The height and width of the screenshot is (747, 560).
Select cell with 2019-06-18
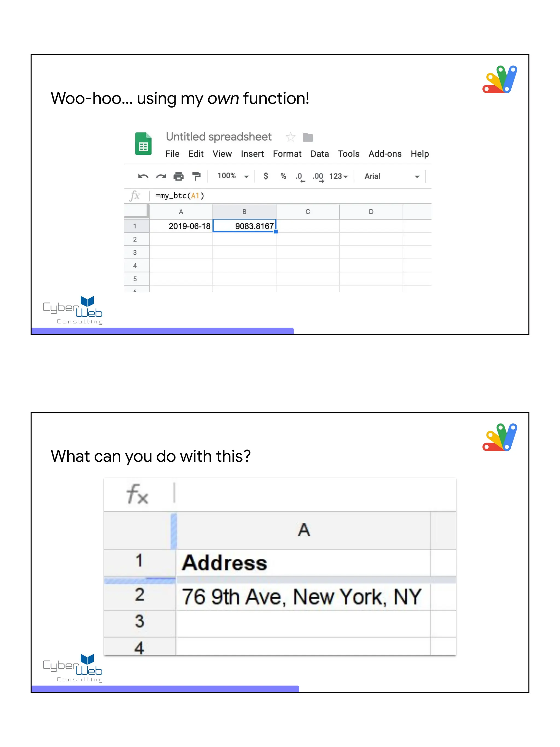pyautogui.click(x=181, y=226)
